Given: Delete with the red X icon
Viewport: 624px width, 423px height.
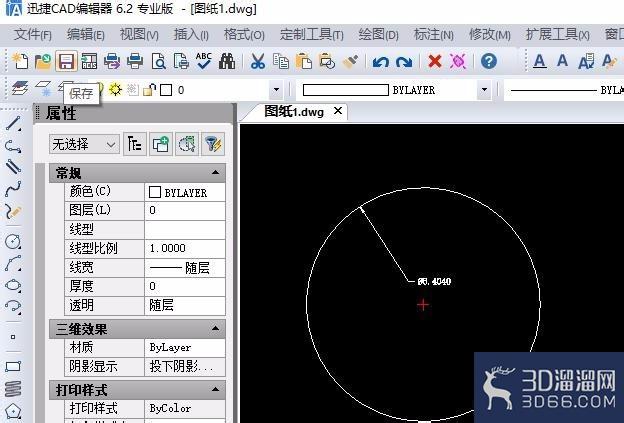Looking at the screenshot, I should pos(435,61).
